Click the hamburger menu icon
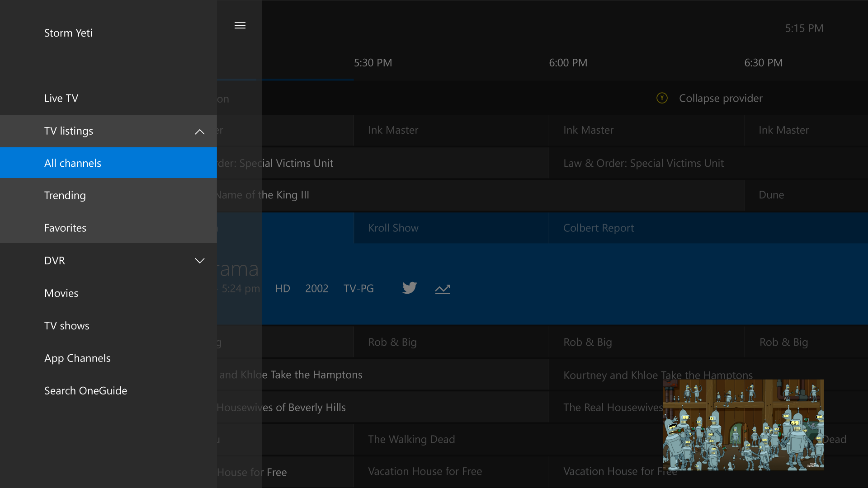Image resolution: width=868 pixels, height=488 pixels. pyautogui.click(x=240, y=25)
